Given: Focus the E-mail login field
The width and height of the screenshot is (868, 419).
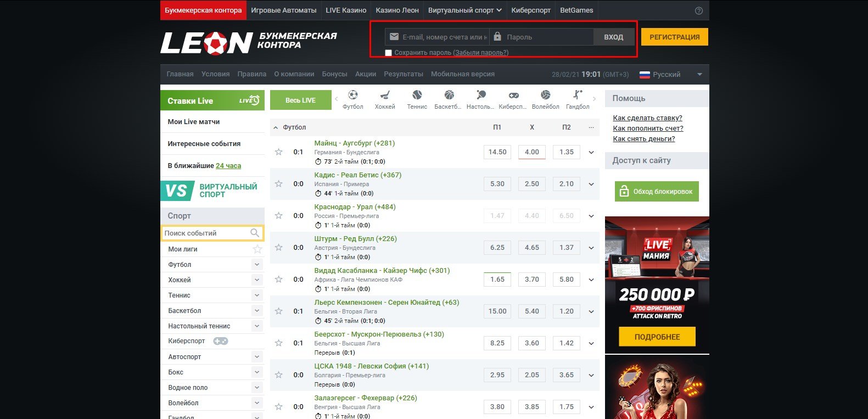Looking at the screenshot, I should (437, 37).
